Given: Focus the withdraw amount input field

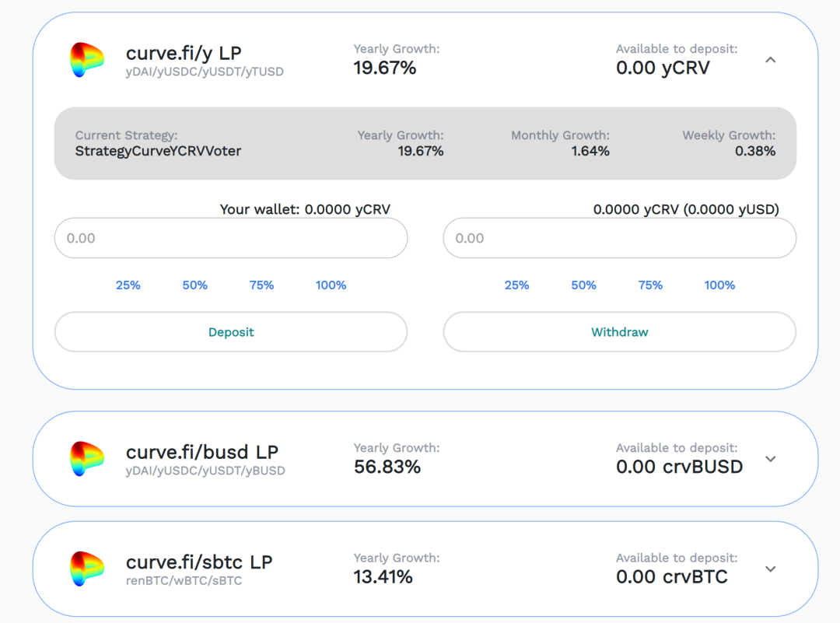Looking at the screenshot, I should click(x=620, y=238).
